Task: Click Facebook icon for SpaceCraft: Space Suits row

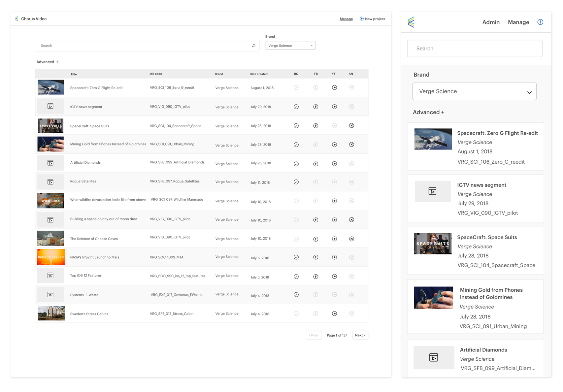Action: point(315,126)
